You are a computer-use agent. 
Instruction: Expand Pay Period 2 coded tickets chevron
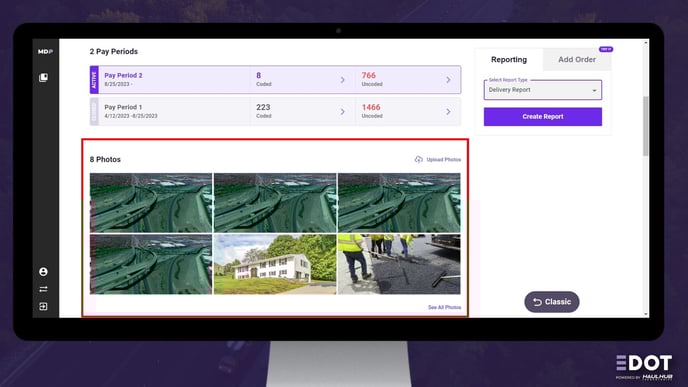tap(343, 80)
